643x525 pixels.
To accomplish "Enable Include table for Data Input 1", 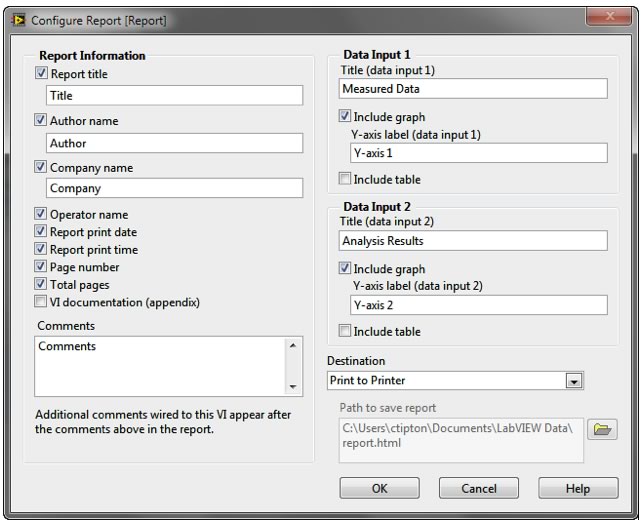I will tap(345, 180).
